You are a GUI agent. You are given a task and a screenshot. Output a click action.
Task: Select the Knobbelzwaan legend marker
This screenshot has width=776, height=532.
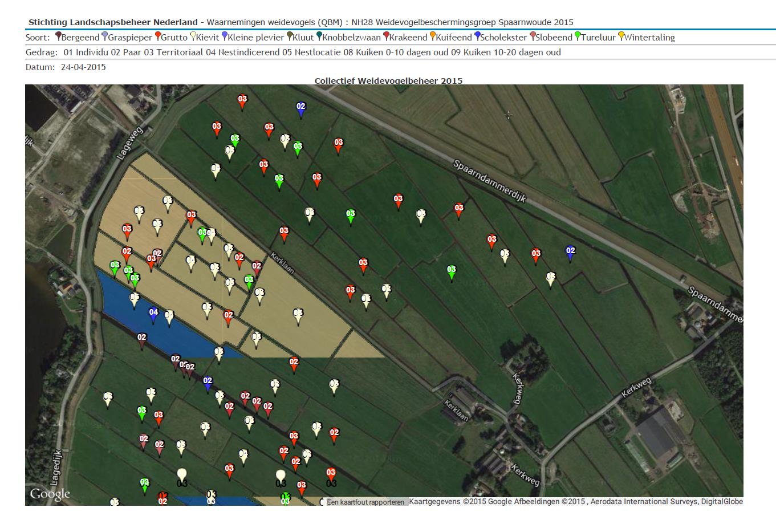click(319, 36)
